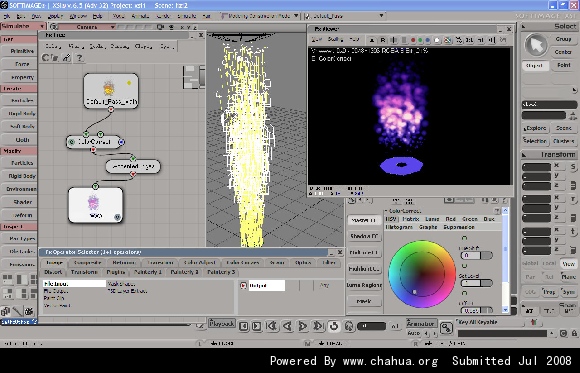Image resolution: width=580 pixels, height=373 pixels.
Task: Click the small radio above the bottom value slider
Action: (x=464, y=293)
